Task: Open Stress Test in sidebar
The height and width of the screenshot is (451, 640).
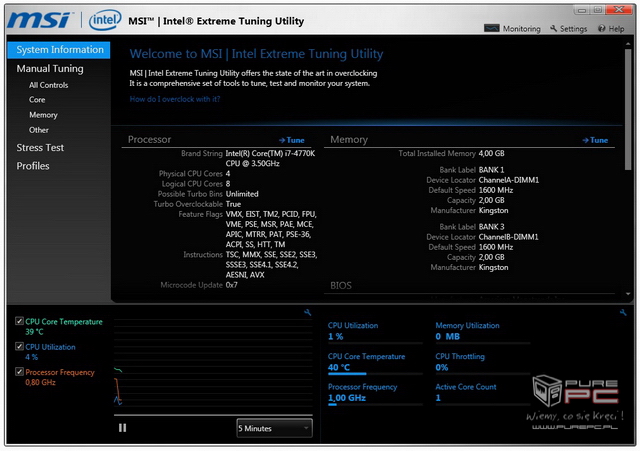Action: (40, 147)
